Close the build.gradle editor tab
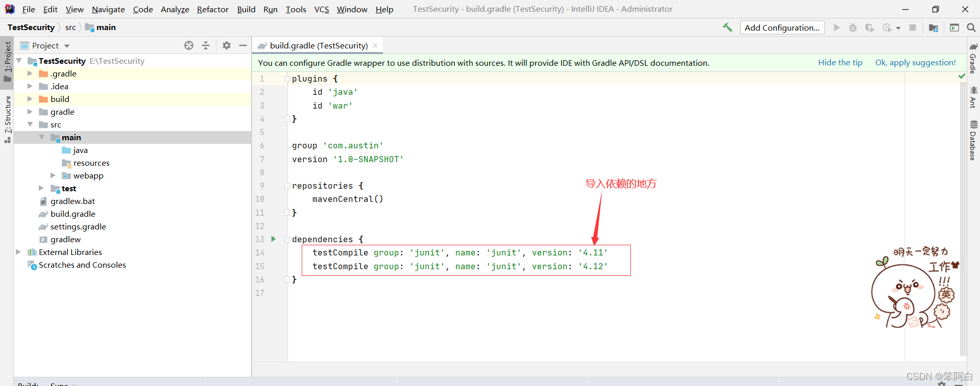The width and height of the screenshot is (980, 386). tap(375, 45)
